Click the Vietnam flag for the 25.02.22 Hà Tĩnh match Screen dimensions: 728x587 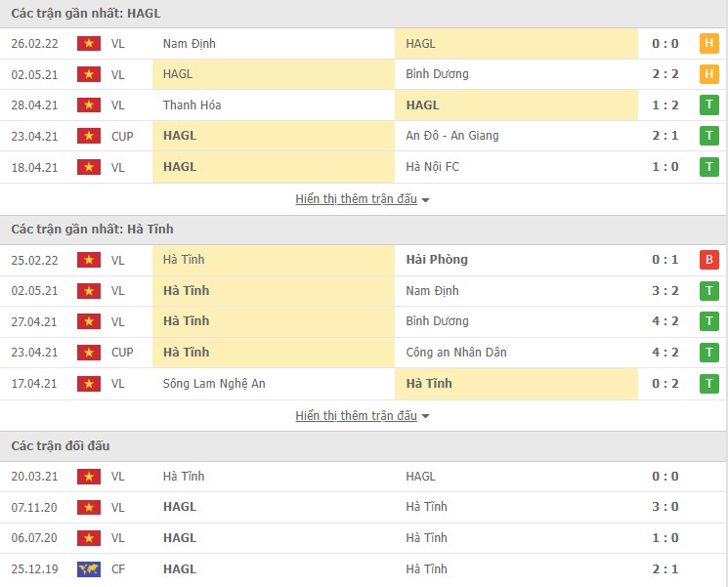[x=89, y=260]
